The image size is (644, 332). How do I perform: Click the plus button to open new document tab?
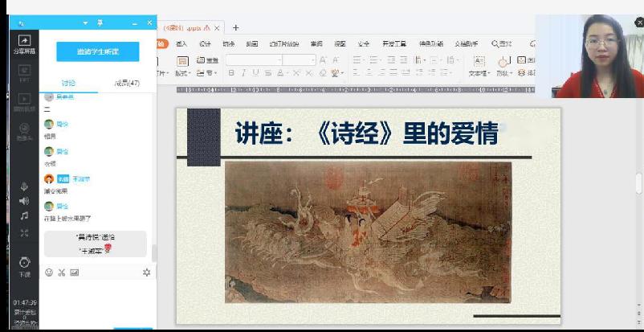(236, 27)
